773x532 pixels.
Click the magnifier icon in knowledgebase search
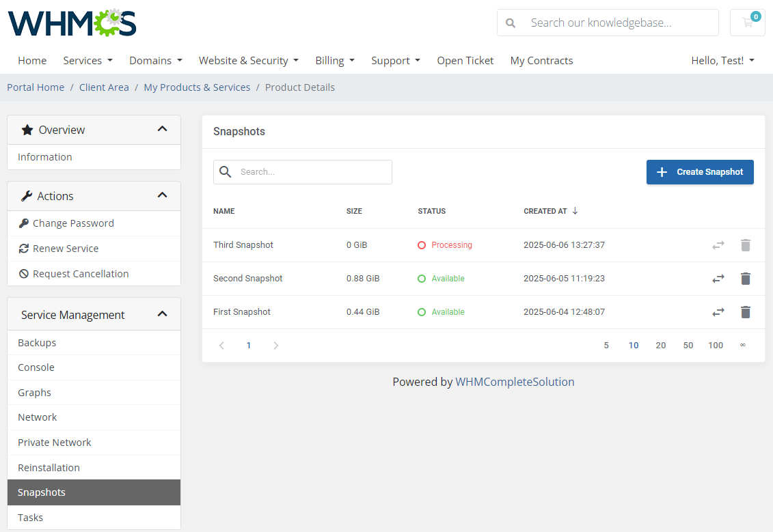[x=510, y=23]
